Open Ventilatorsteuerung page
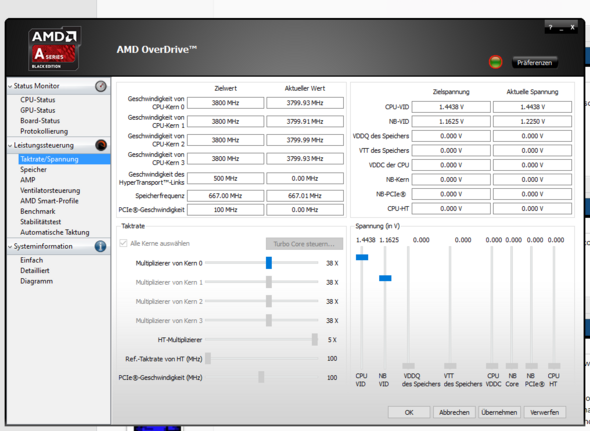This screenshot has width=590, height=431. coord(50,190)
